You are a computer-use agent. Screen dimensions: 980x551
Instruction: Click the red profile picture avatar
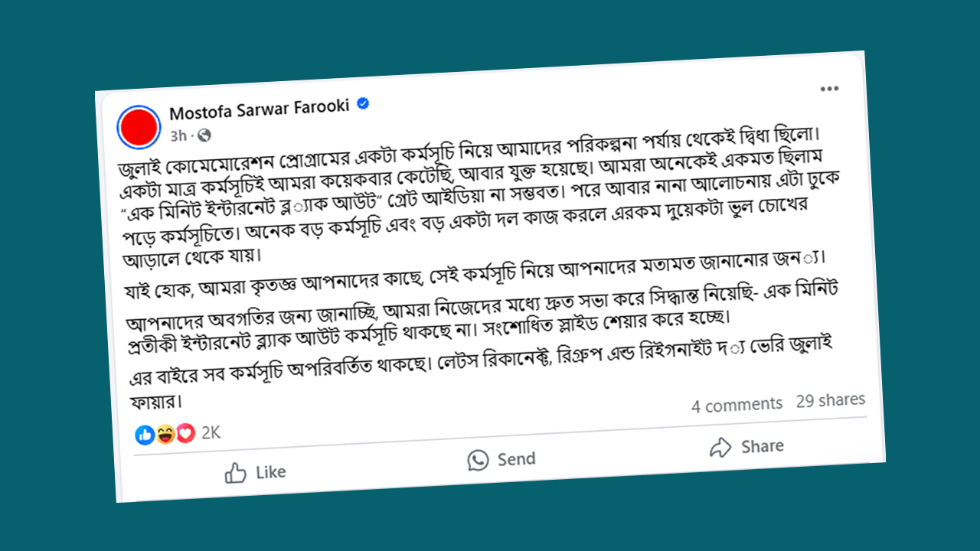click(x=139, y=126)
